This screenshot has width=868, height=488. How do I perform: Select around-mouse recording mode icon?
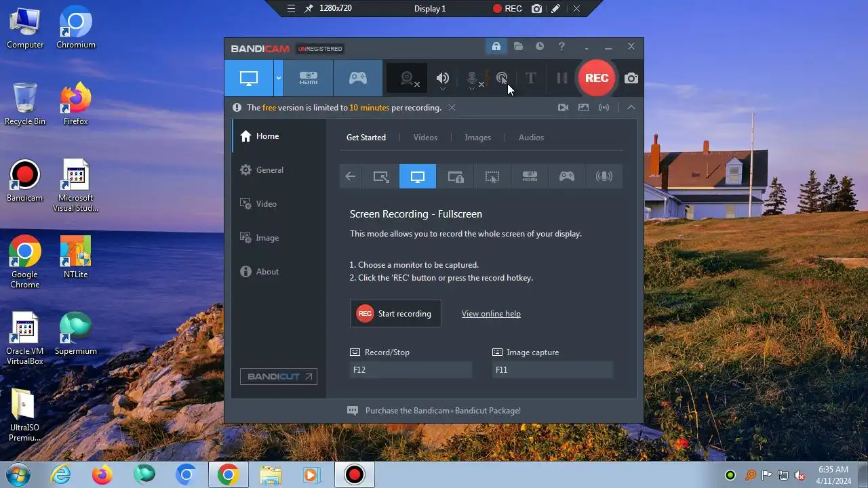click(x=492, y=176)
